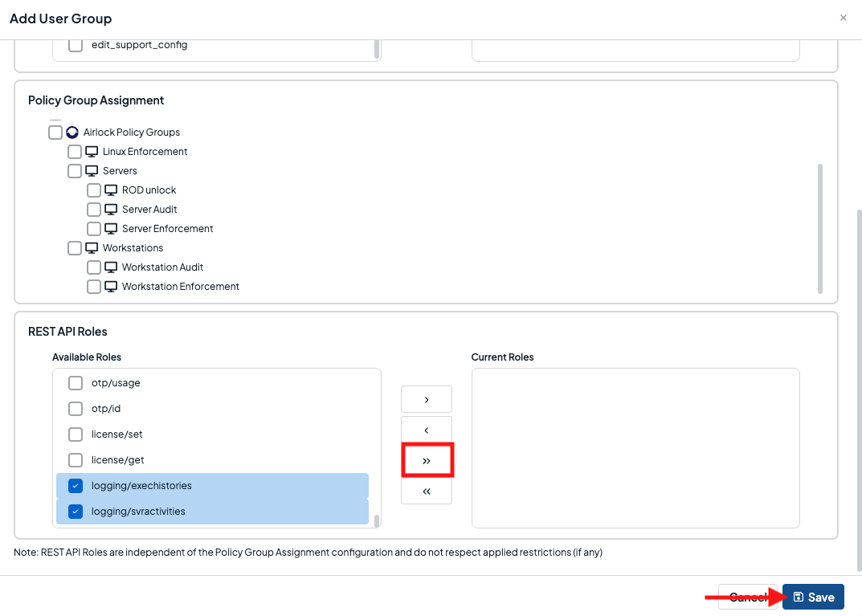
Task: Click the Servers group monitor icon
Action: [92, 171]
